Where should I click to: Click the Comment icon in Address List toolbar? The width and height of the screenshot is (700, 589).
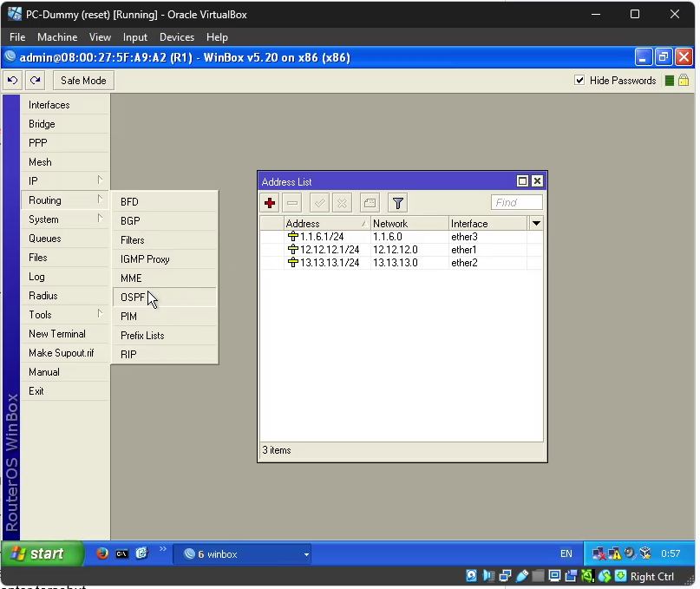coord(370,203)
